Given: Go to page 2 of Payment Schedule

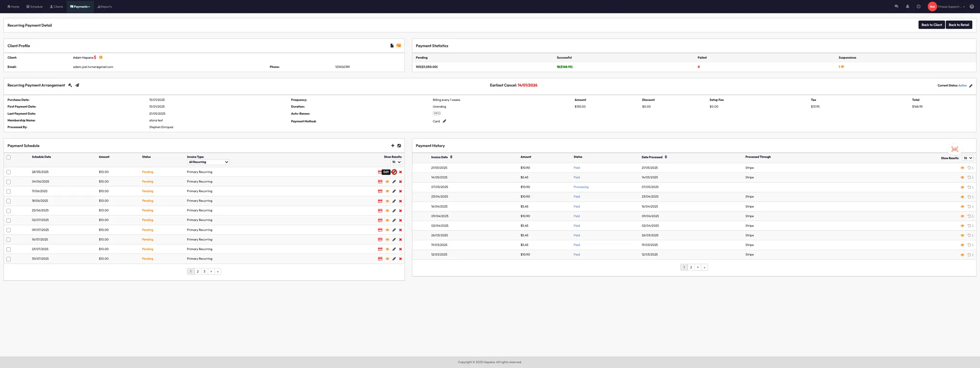Looking at the screenshot, I should click(198, 272).
